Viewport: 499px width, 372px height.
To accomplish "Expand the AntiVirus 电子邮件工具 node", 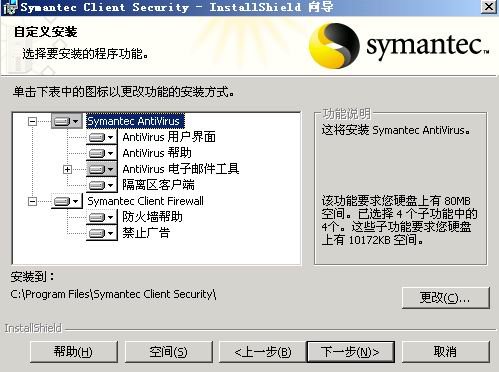I will click(67, 169).
